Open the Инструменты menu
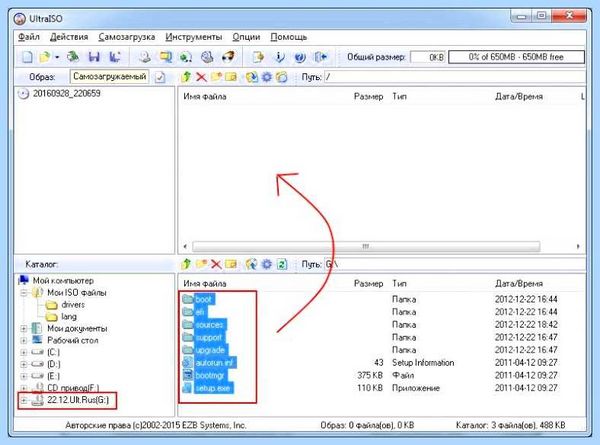The height and width of the screenshot is (445, 600). (194, 37)
